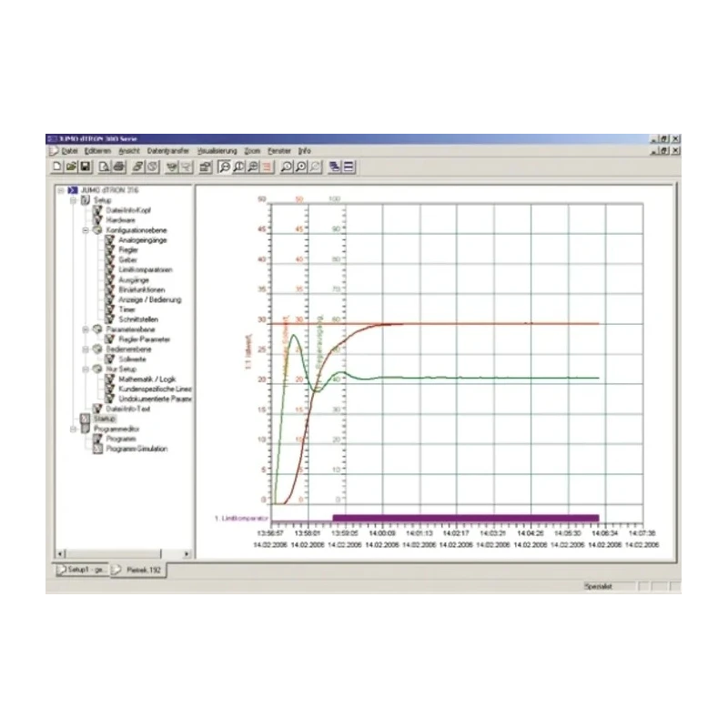Select the Programm tree item
Viewport: 728px width, 728px height.
121,439
